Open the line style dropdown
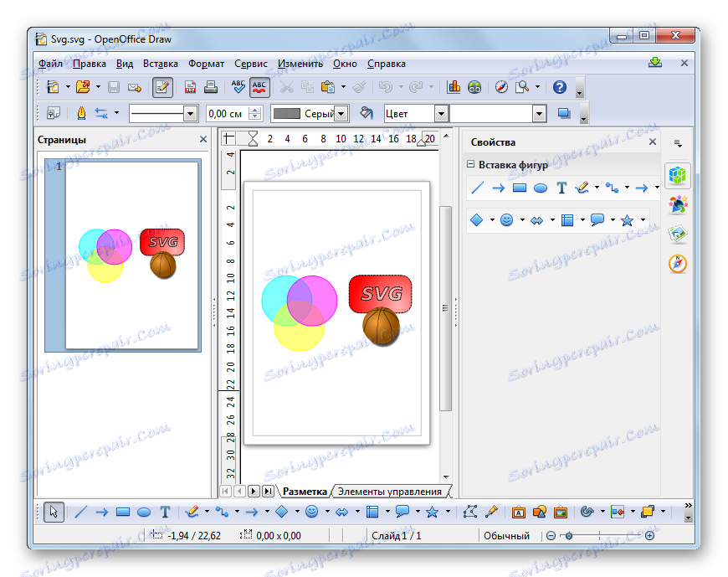Viewport: 728px width, 577px height. (190, 113)
